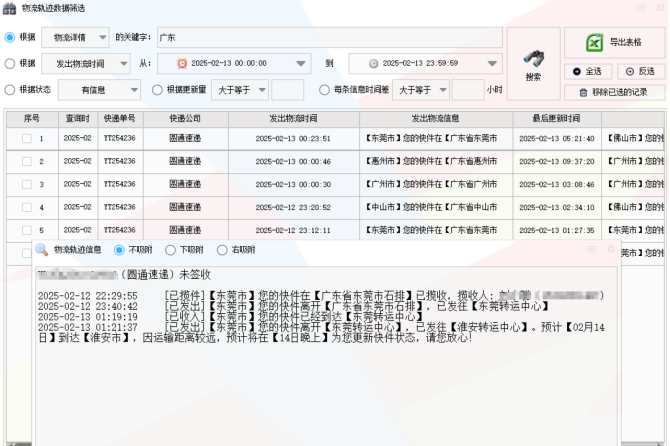This screenshot has height=446, width=670.
Task: Select 根据 radio for 发出物流时间
Action: 10,64
